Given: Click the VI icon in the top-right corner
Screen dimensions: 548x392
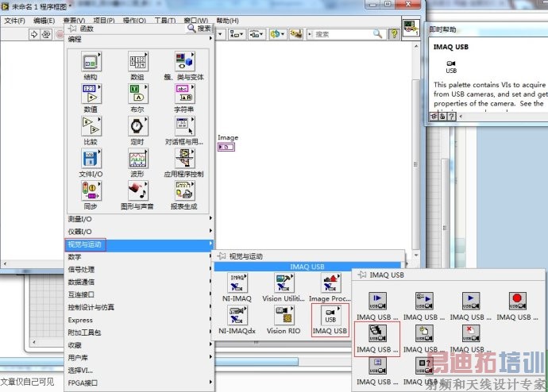Looking at the screenshot, I should (411, 28).
